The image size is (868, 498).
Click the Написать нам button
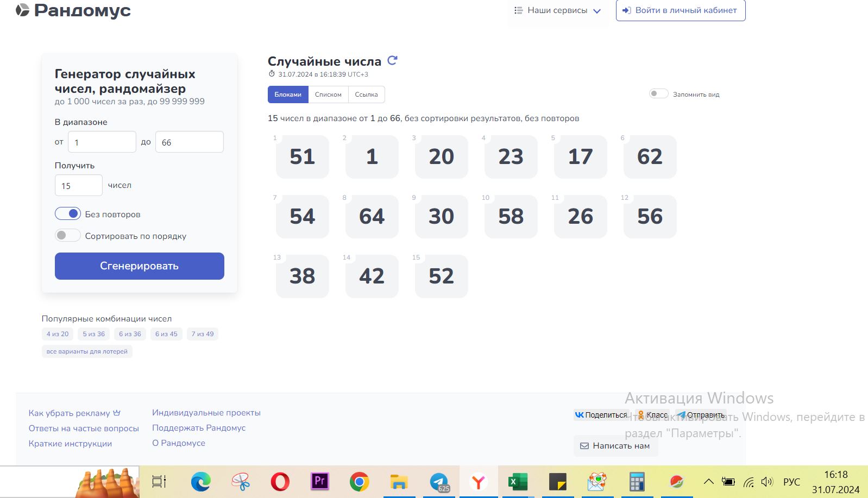pyautogui.click(x=615, y=446)
